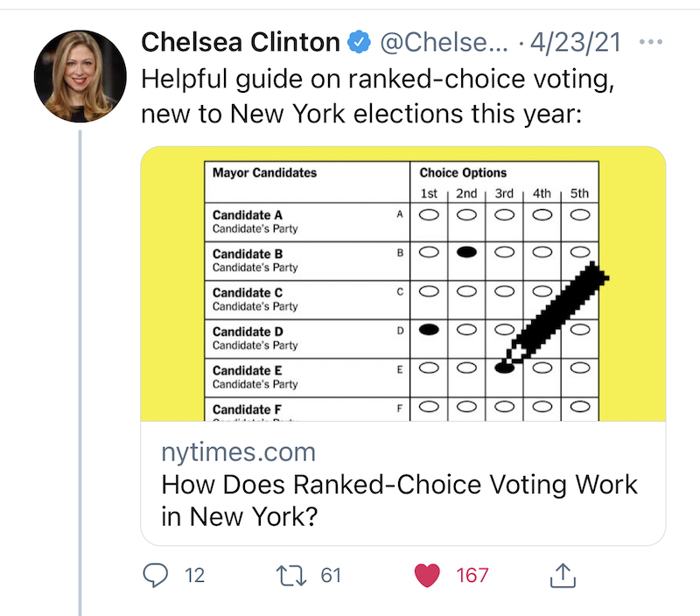
Task: Open the Chelsea Clinton display name link
Action: 240,42
